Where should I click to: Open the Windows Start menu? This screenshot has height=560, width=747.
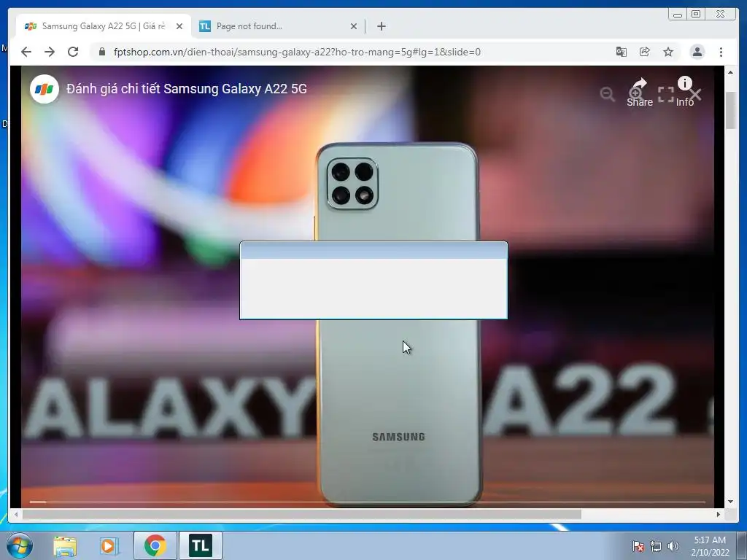pyautogui.click(x=20, y=545)
